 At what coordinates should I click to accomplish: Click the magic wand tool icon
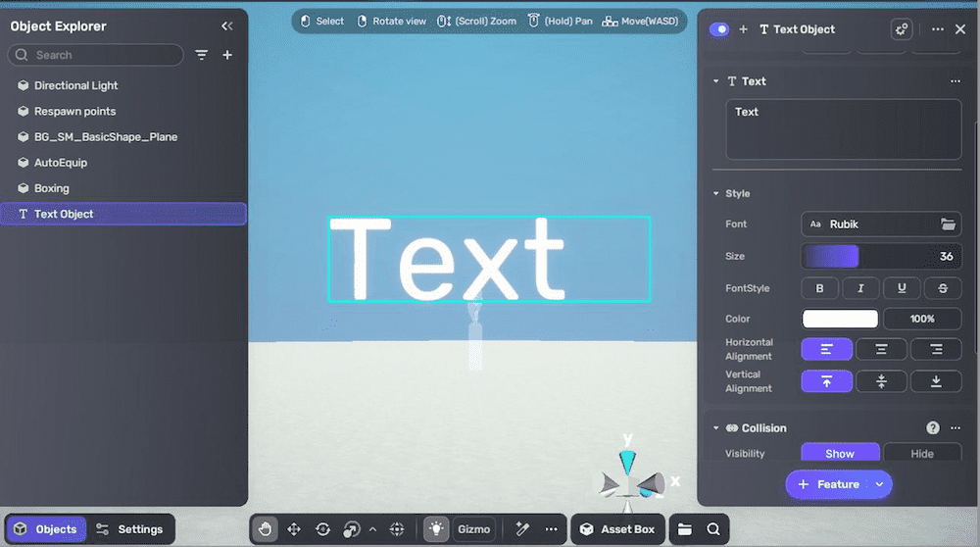click(523, 529)
